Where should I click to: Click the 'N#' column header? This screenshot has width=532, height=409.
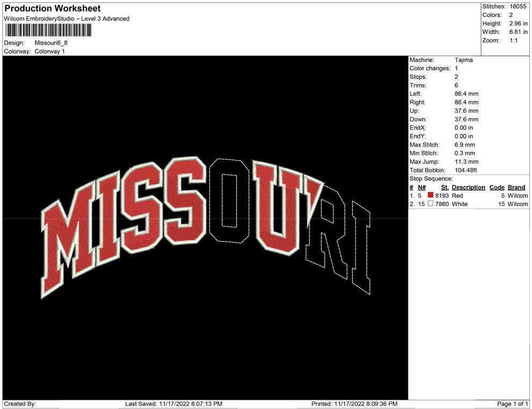[422, 187]
